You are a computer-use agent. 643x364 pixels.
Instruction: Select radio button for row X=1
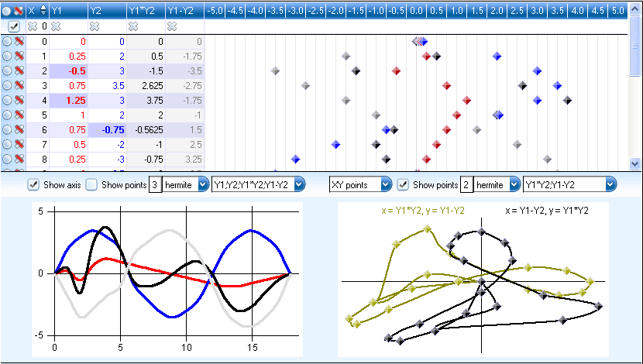pos(6,57)
